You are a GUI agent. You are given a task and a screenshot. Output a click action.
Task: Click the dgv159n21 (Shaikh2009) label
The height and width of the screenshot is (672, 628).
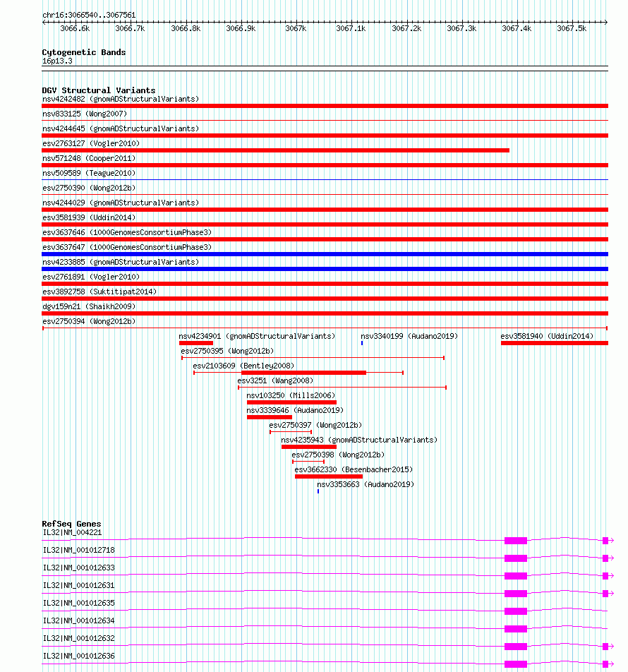pos(89,306)
